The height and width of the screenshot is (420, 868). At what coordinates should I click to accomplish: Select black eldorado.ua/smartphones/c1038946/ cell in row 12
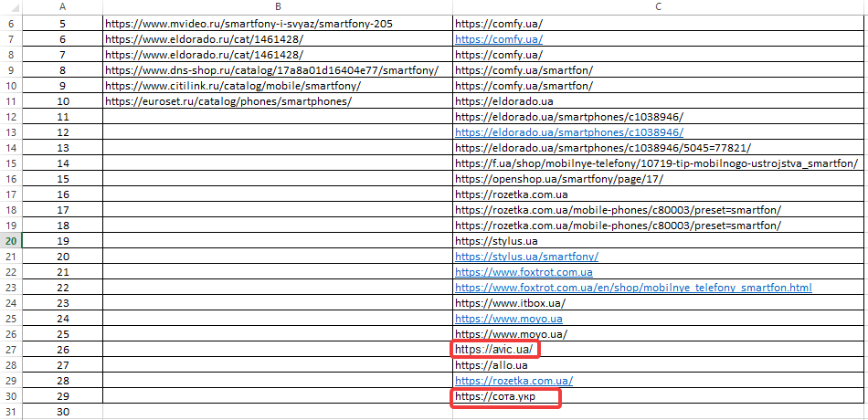coord(660,117)
